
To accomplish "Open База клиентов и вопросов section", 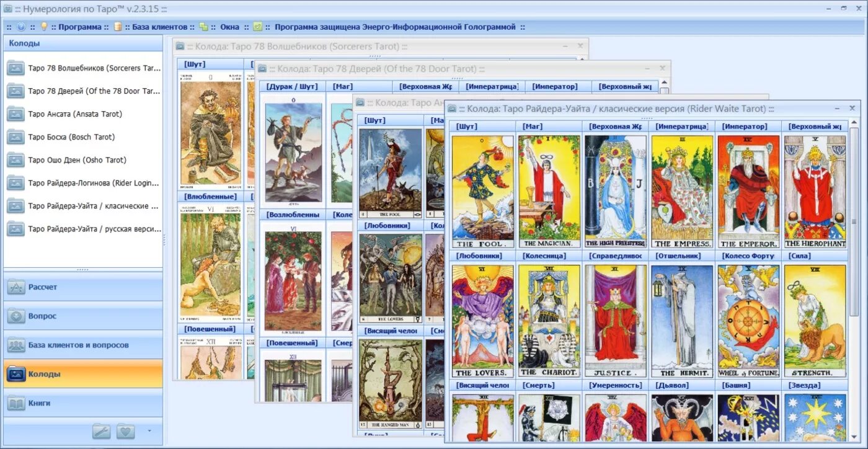I will (x=83, y=345).
